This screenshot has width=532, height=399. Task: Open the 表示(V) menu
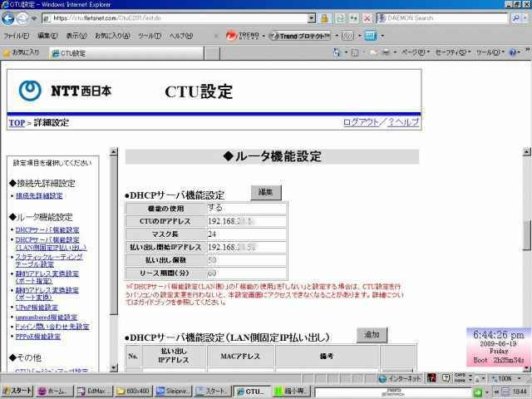point(76,36)
